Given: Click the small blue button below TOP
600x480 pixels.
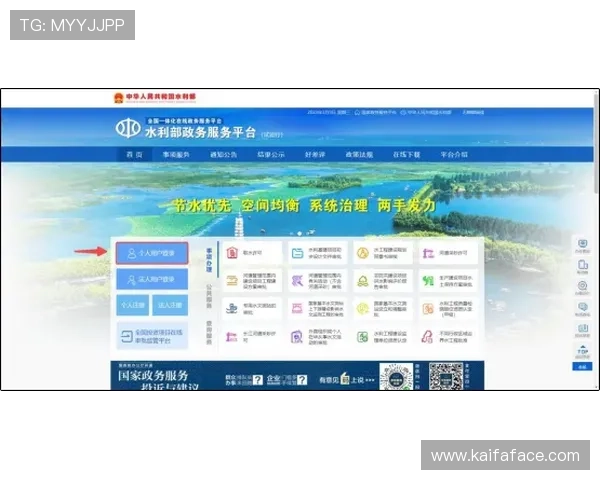Looking at the screenshot, I should tap(582, 367).
